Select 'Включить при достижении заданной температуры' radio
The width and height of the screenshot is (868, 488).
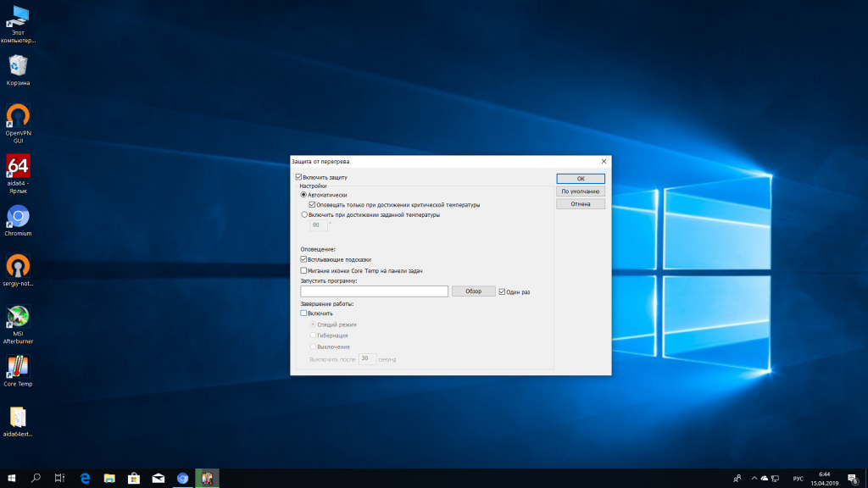(x=304, y=215)
